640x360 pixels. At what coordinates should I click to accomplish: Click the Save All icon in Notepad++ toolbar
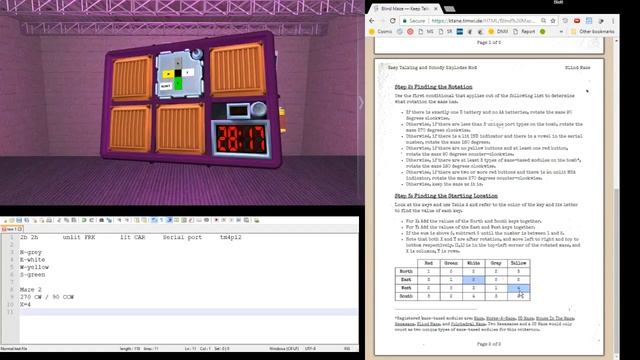pyautogui.click(x=26, y=220)
